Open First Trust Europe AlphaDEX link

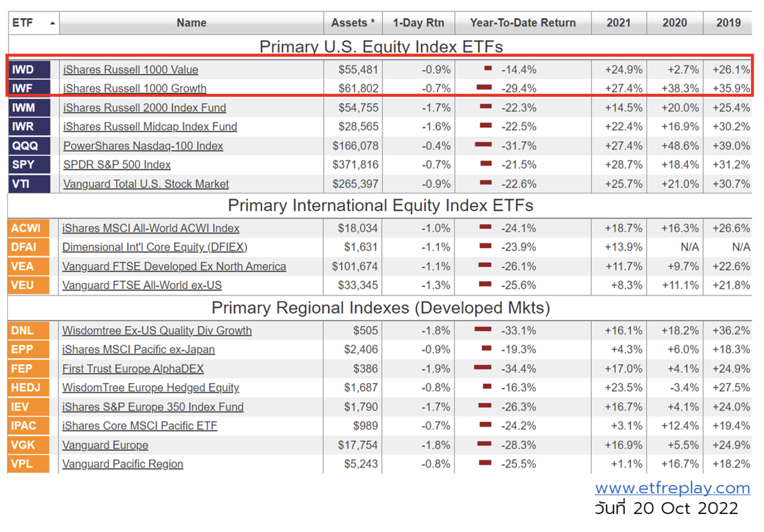point(133,369)
